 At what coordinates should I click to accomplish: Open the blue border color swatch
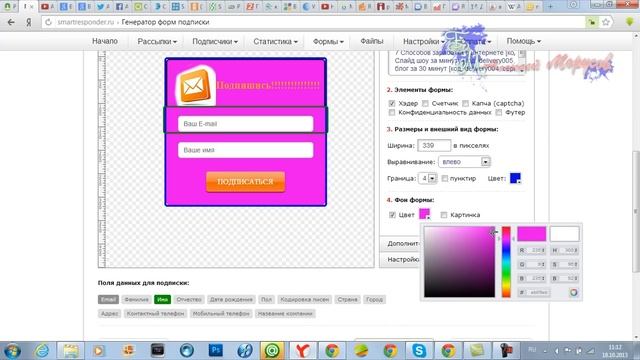click(515, 178)
